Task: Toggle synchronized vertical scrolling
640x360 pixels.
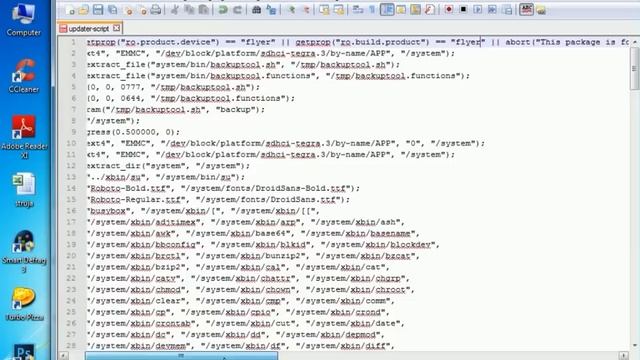Action: tap(324, 10)
